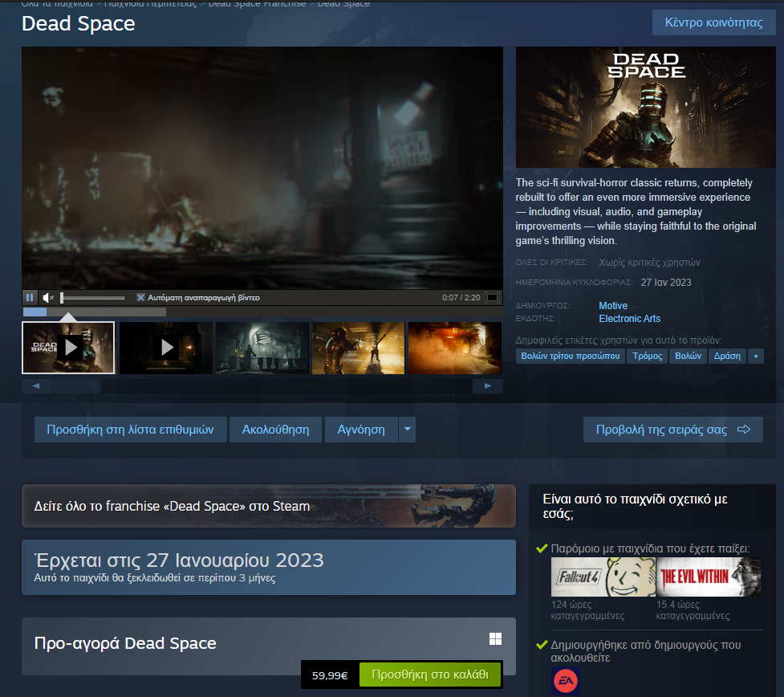Open the Fallout 4 game capsule

pyautogui.click(x=603, y=577)
